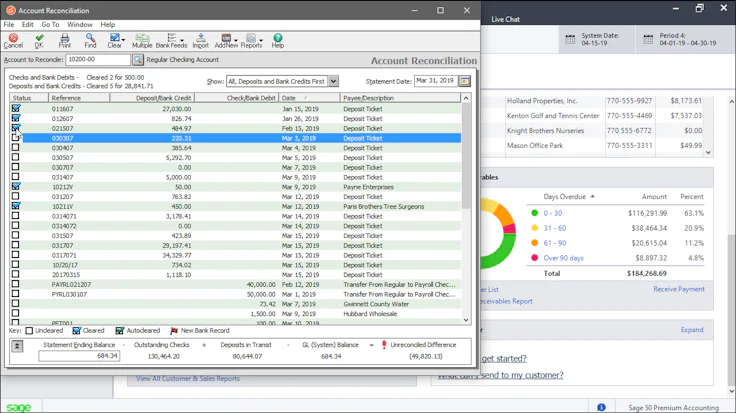Click the 31 - 60 days overdue link
Screen dimensions: 736x413
click(555, 228)
